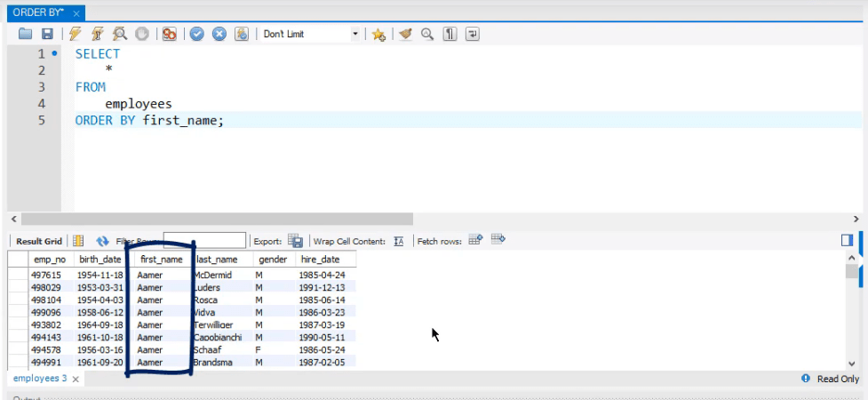This screenshot has width=868, height=400.
Task: Toggle Wrap Cell Content icon
Action: pos(399,241)
